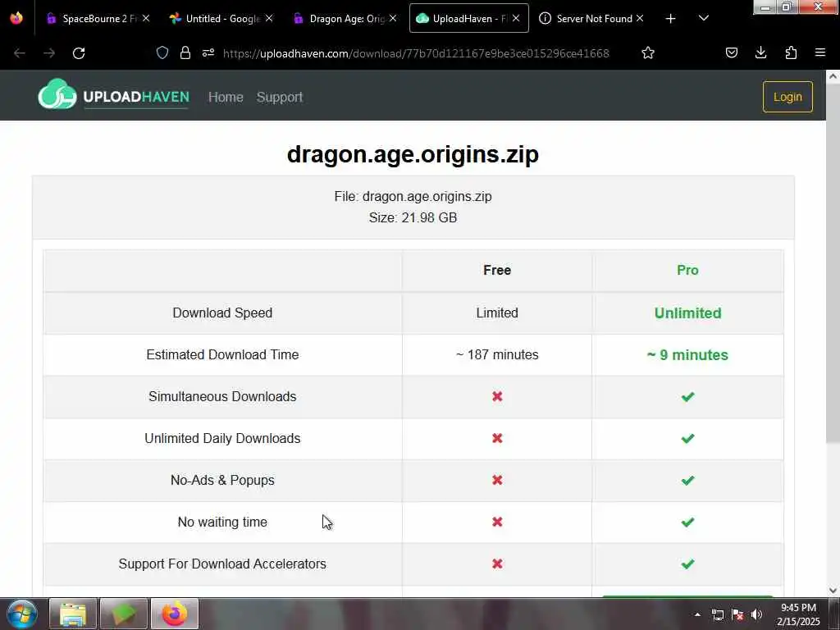
Task: Click the 'Simultaneous Downloads' row label
Action: 222,396
